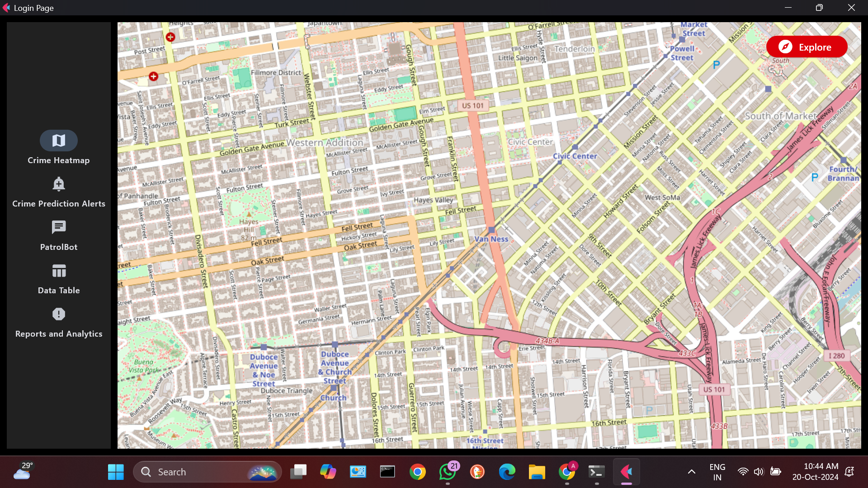Select the Reports and Analytics label
Screen dimensions: 868x488
pyautogui.click(x=59, y=334)
